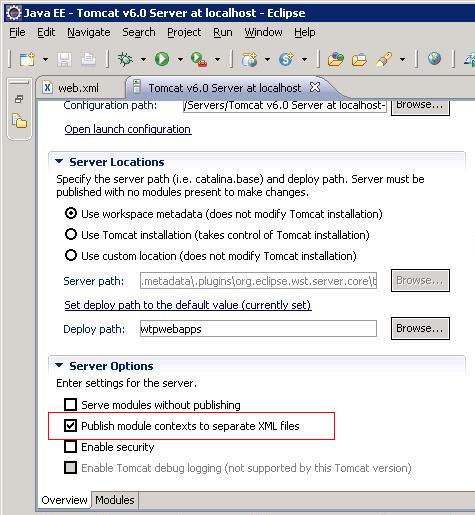Select Use custom location radio button
Image resolution: width=475 pixels, height=515 pixels.
[x=71, y=255]
